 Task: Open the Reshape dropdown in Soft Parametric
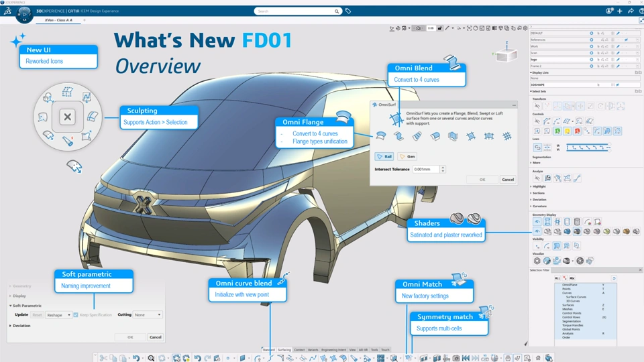point(59,315)
